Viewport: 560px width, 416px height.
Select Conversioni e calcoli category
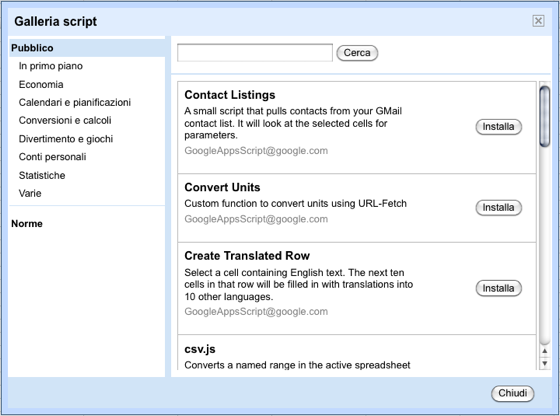point(65,120)
